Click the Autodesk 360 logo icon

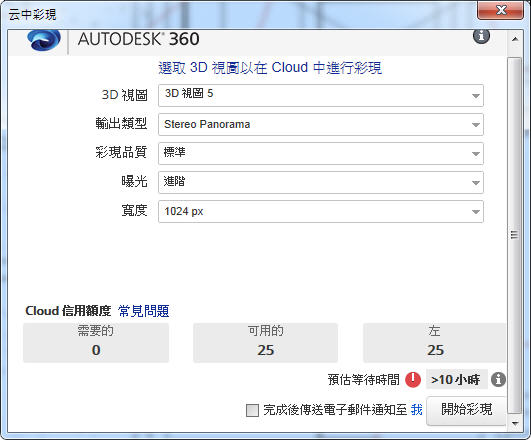point(44,40)
